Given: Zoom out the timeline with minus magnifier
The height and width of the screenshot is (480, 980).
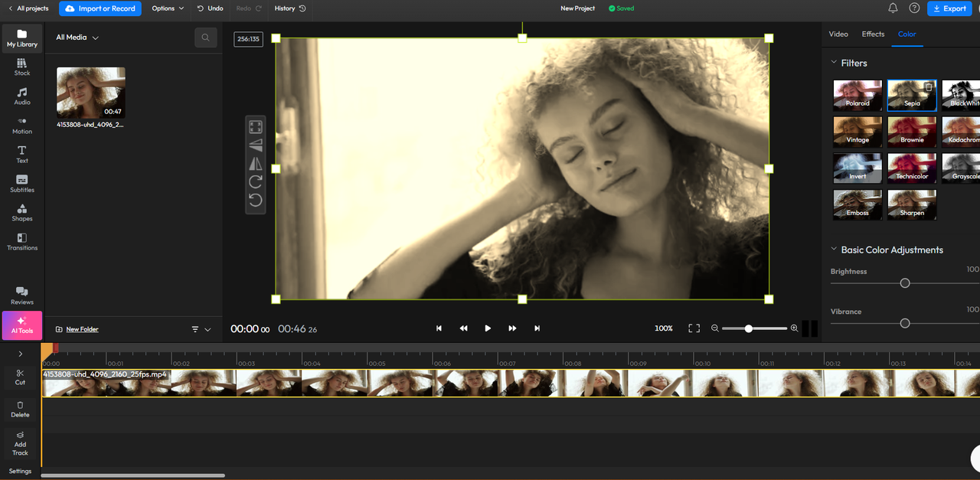Looking at the screenshot, I should 715,328.
